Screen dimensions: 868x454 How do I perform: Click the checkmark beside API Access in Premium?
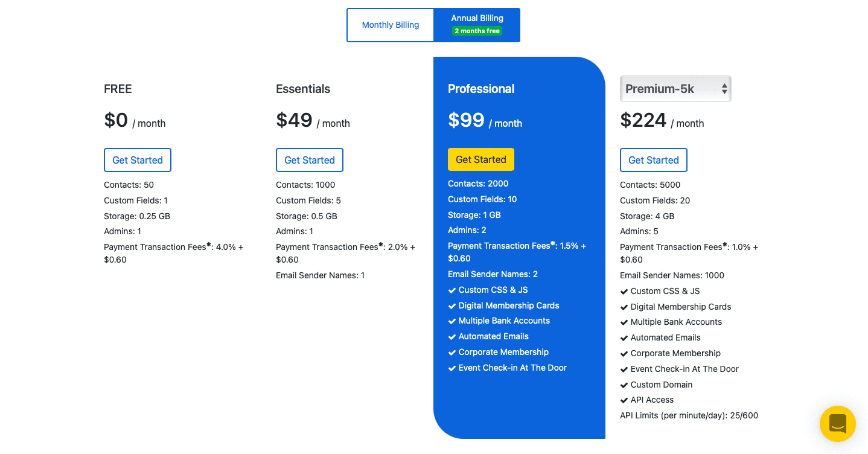pos(624,400)
